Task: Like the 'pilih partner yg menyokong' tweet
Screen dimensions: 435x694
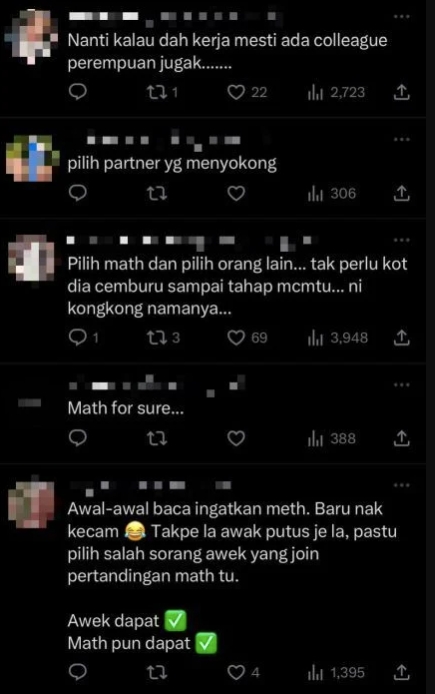Action: coord(236,193)
